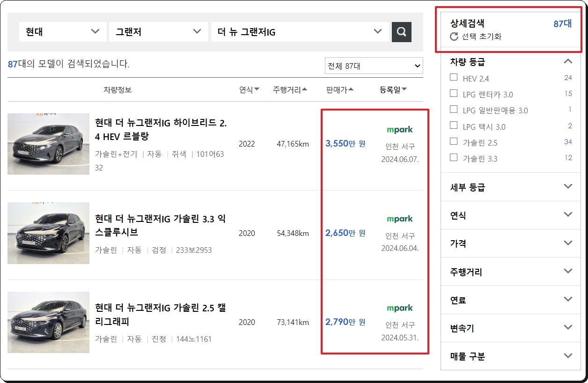Open the 전체 87대 select box
The height and width of the screenshot is (383, 588).
pos(374,66)
